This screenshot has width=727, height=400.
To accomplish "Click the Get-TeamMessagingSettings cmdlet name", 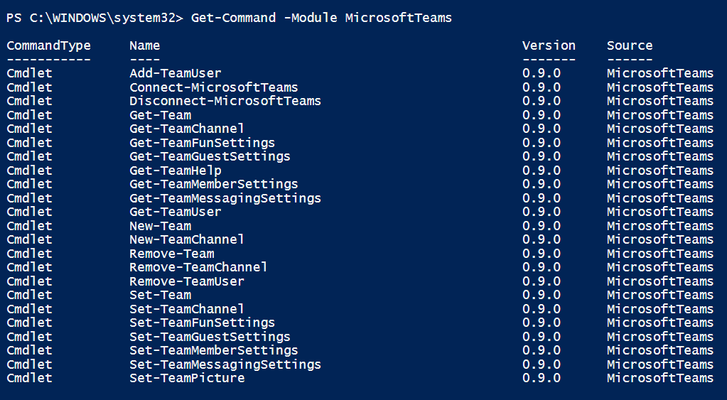I will [x=225, y=198].
